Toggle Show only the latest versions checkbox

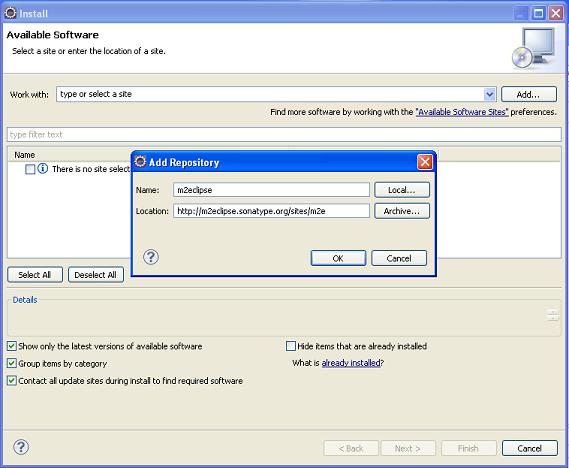(12, 346)
